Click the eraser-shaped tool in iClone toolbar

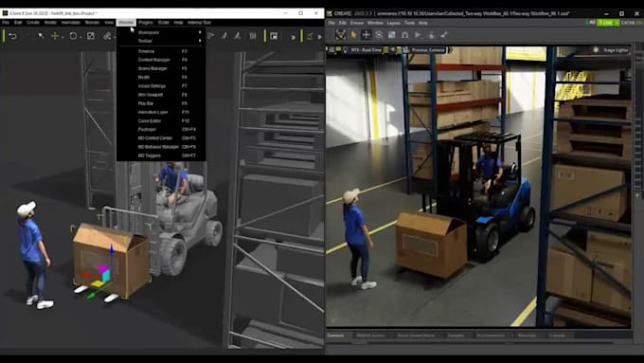[x=107, y=36]
